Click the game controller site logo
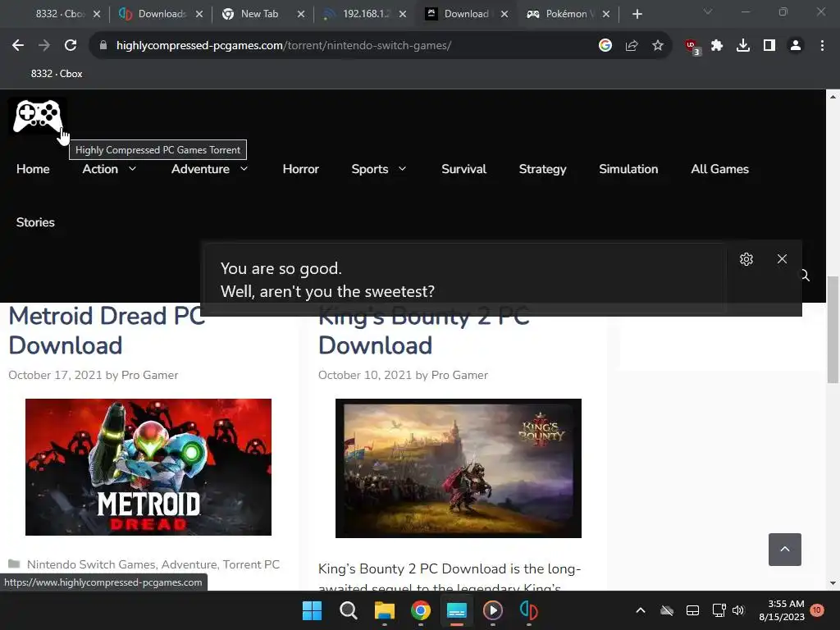 coord(38,116)
